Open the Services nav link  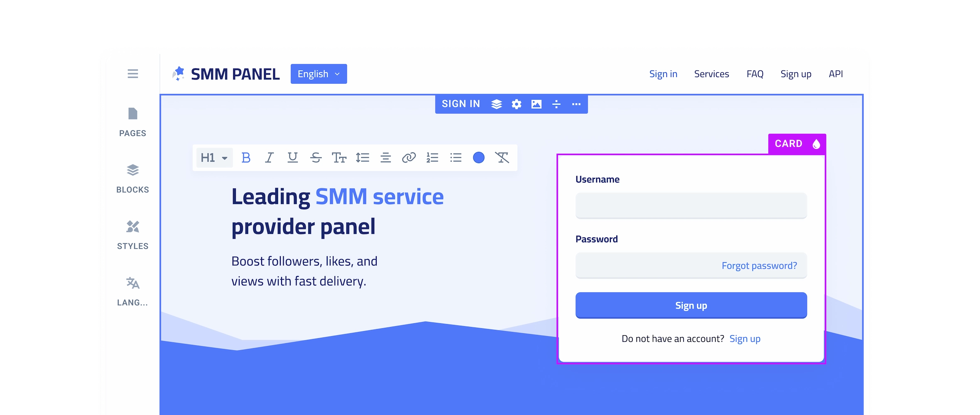coord(711,74)
